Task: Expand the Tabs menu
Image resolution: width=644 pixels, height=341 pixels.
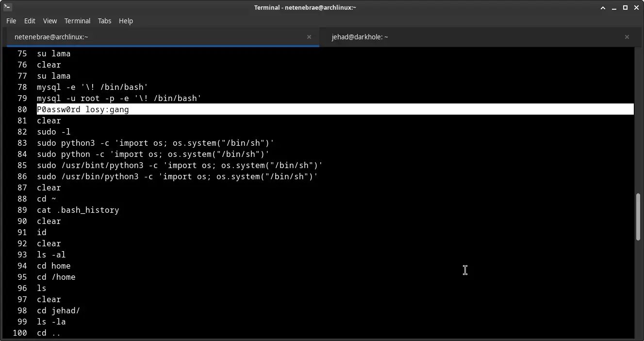Action: [x=104, y=21]
